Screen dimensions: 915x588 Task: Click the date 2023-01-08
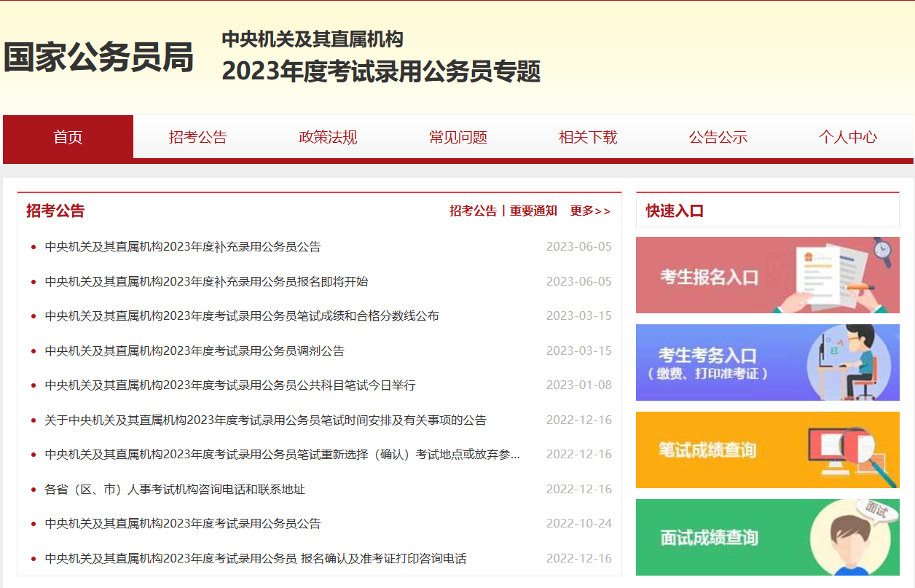579,385
